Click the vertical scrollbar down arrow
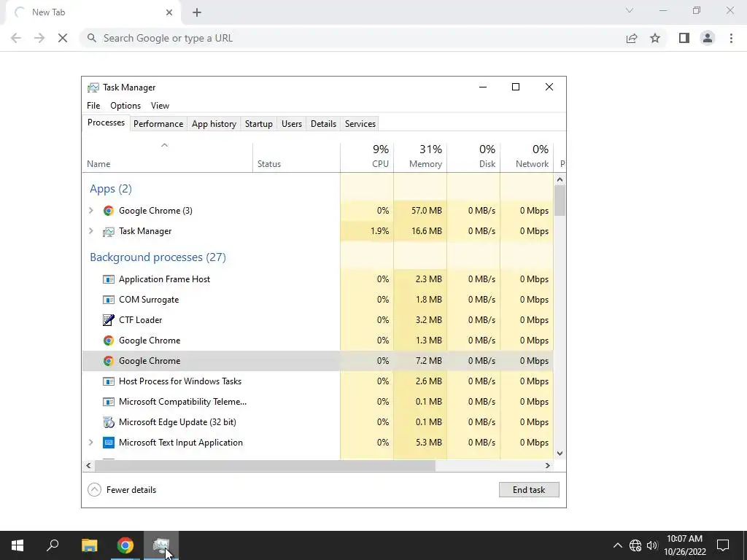 tap(560, 454)
